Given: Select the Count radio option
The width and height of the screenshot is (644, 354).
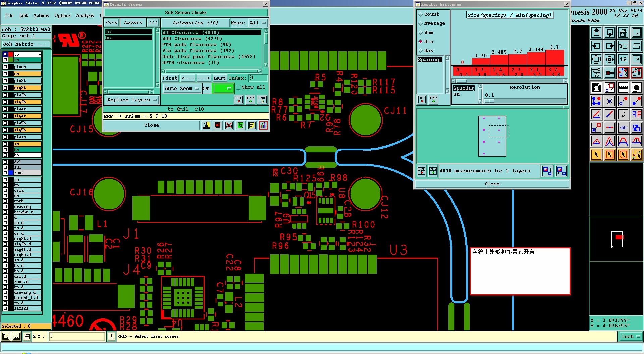Looking at the screenshot, I should 421,14.
